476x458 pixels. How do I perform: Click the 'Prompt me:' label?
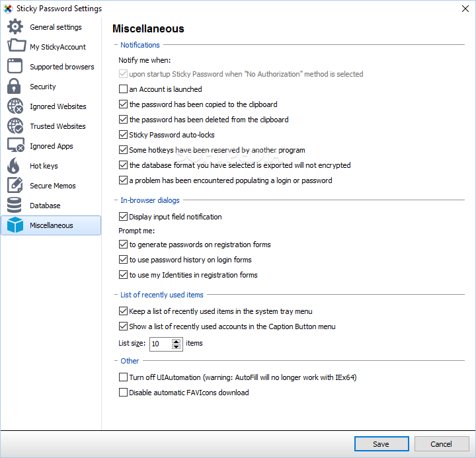(137, 231)
